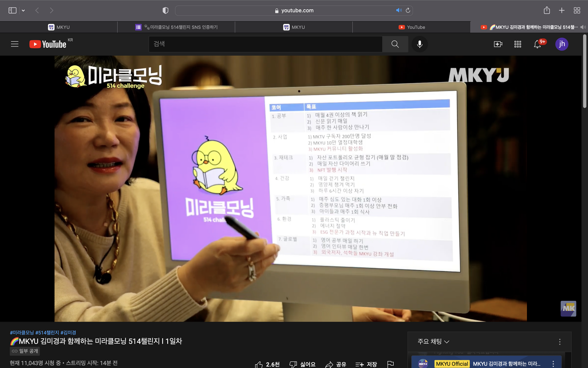
Task: Like the video with 2.6천 likes
Action: pyautogui.click(x=267, y=364)
